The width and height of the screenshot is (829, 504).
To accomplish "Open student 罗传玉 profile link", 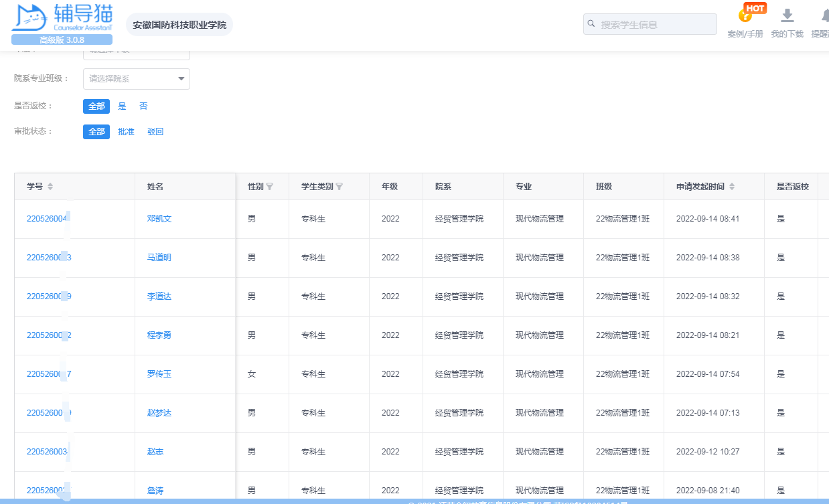I will 159,374.
